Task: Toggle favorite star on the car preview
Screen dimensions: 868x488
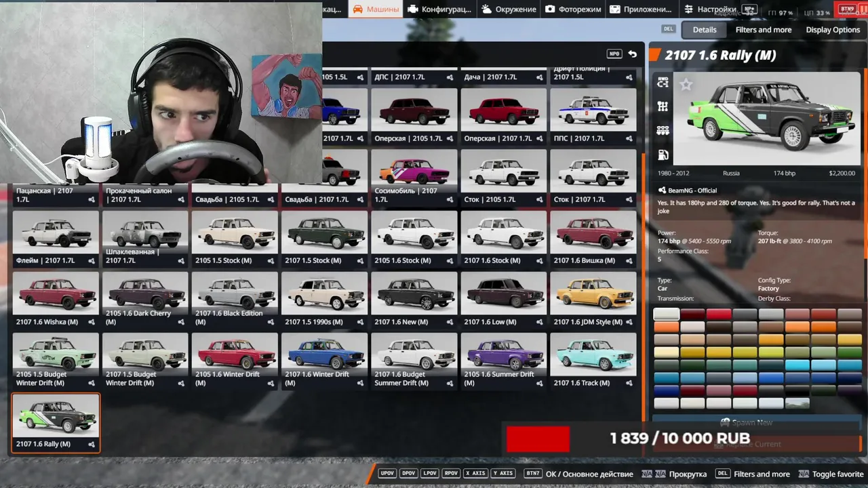Action: 686,85
